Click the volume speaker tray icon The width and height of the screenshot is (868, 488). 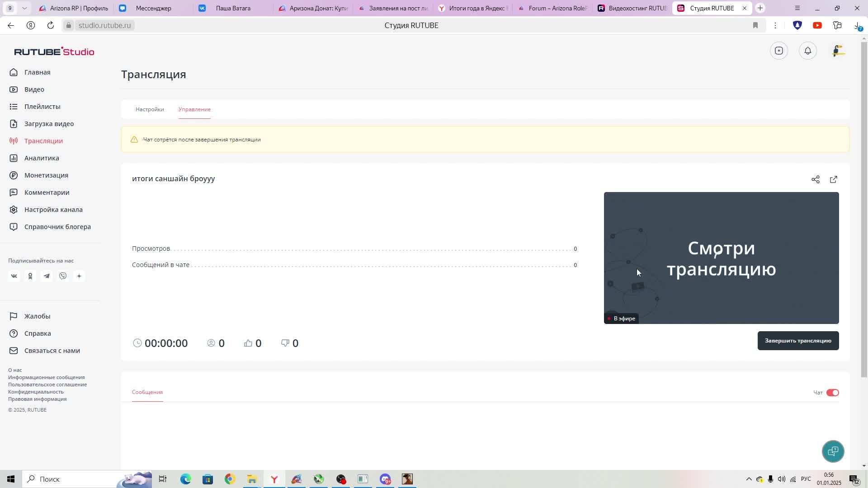pos(782,479)
